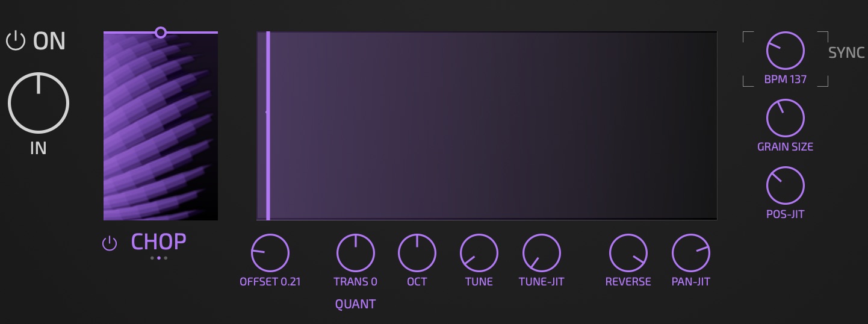Screen dimensions: 868x324
Task: Click the OCT octave knob
Action: coord(417,253)
